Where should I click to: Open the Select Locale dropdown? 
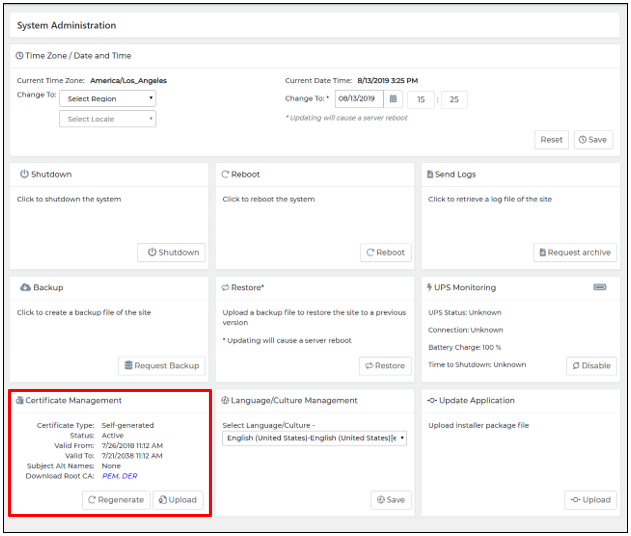click(x=107, y=119)
